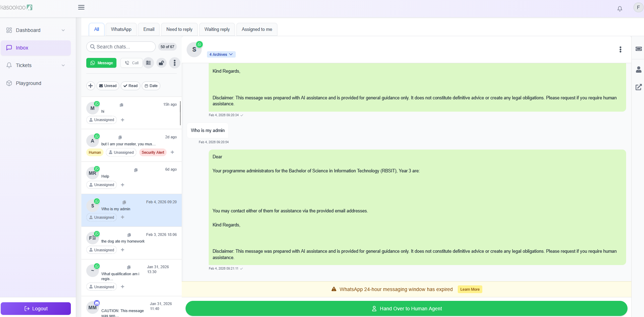Viewport: 644px width, 317px height.
Task: Click the '15h ago' timestamp
Action: [x=170, y=104]
